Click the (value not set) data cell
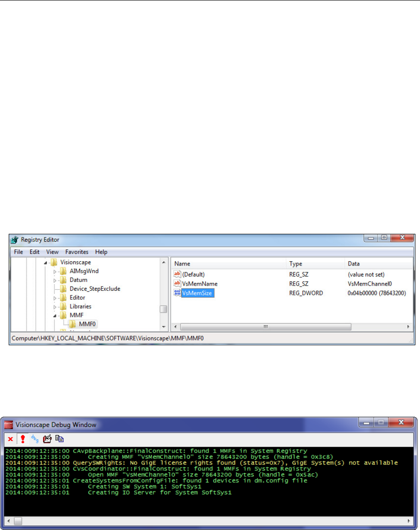Viewport: 420px width, 530px height. click(366, 275)
